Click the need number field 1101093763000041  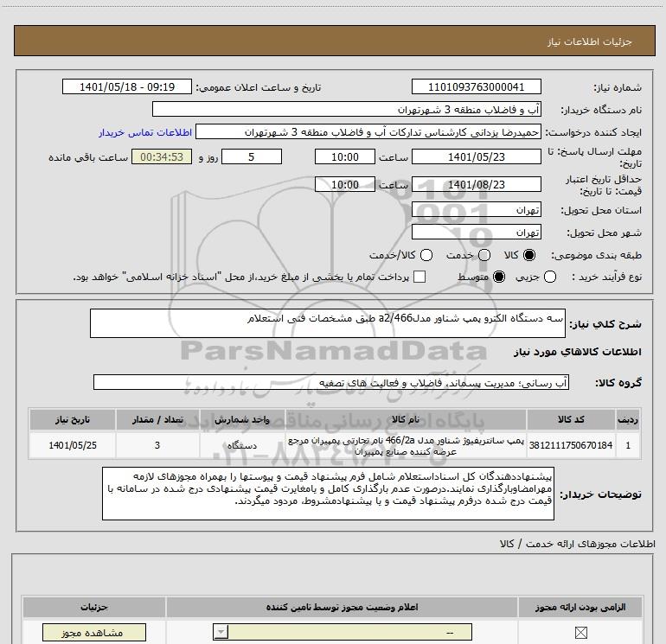[476, 86]
